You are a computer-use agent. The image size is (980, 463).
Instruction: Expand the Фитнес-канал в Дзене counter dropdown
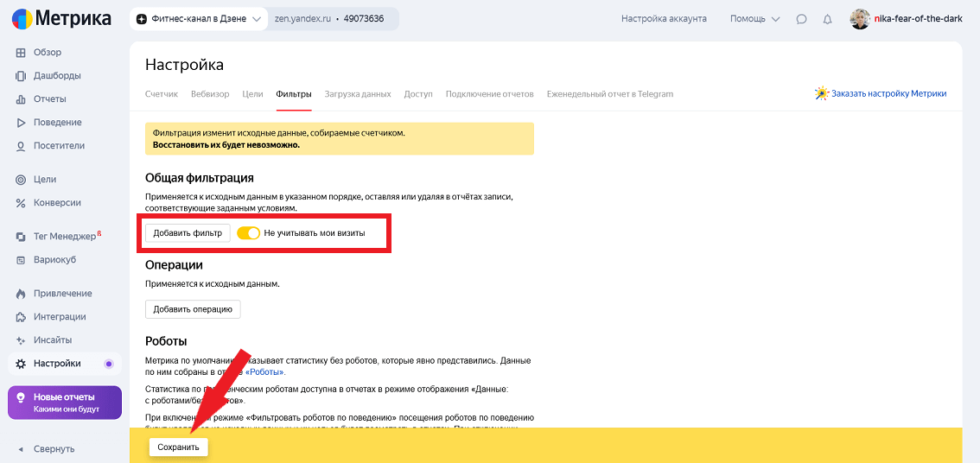point(199,19)
